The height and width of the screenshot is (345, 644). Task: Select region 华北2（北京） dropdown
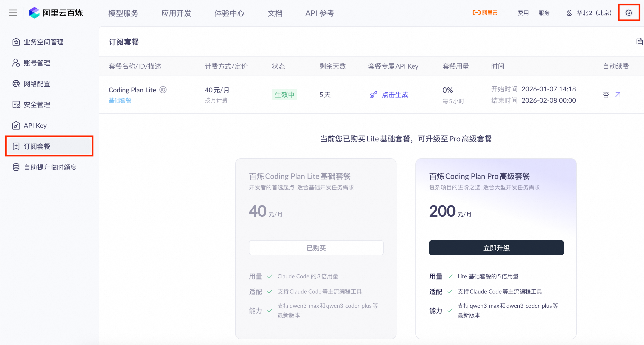click(589, 13)
